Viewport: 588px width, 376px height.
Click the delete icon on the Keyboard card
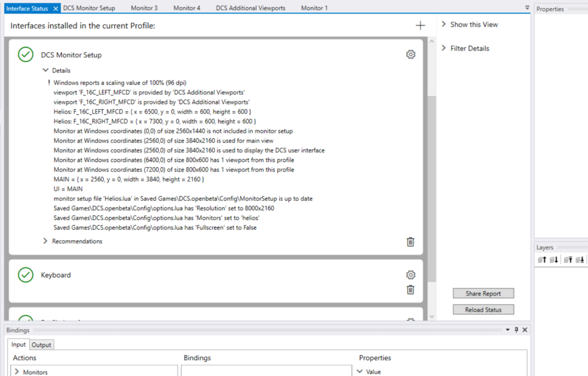(410, 290)
